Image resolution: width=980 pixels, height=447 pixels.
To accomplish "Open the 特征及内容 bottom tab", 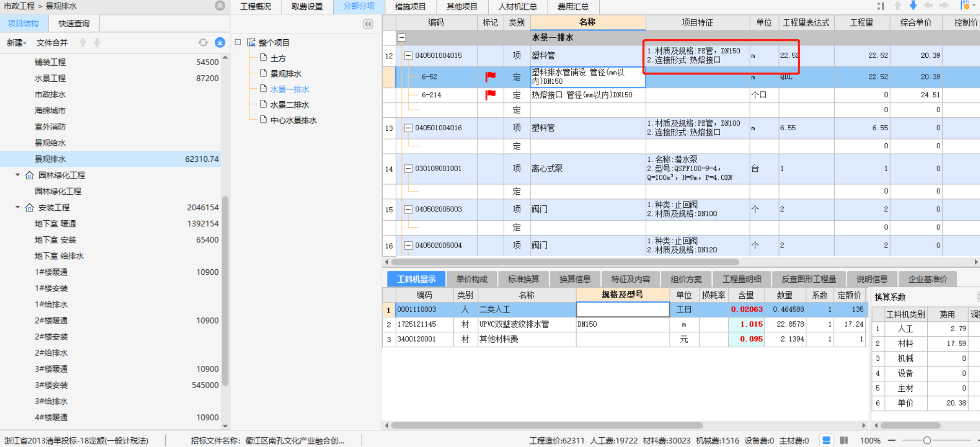I will click(x=631, y=279).
